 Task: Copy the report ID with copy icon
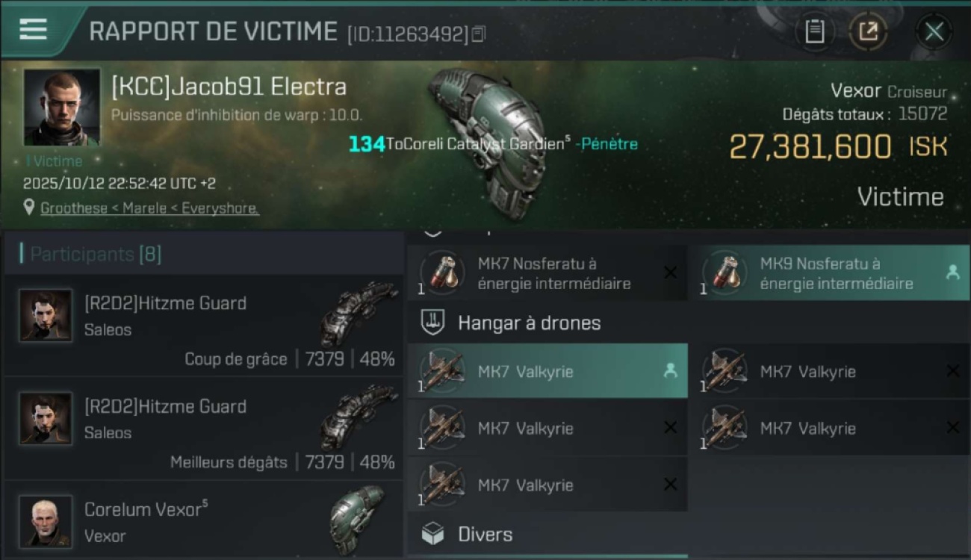click(478, 34)
